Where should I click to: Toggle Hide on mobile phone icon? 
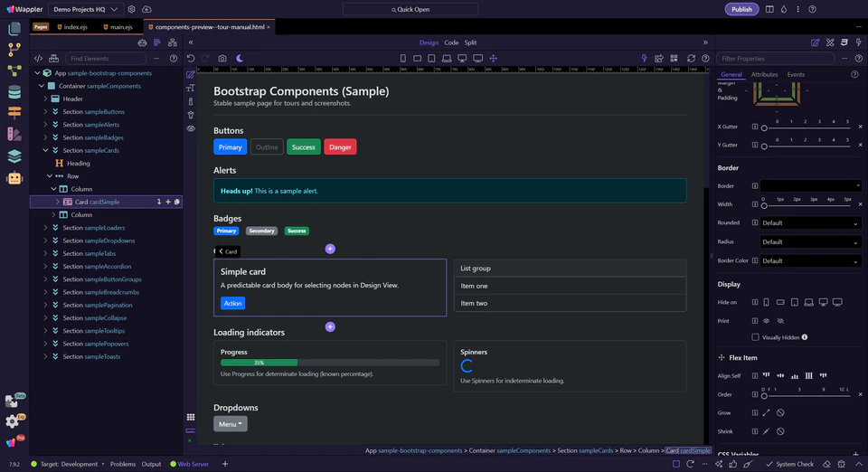[766, 302]
